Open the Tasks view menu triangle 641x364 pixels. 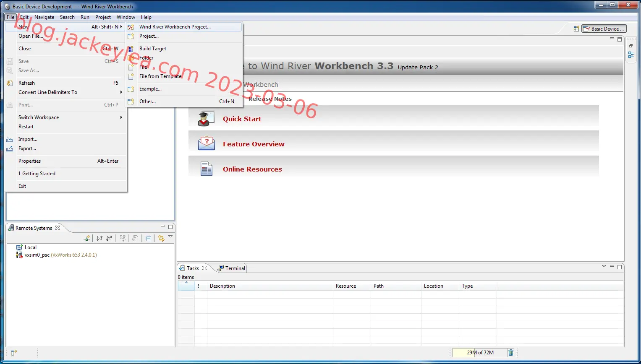point(604,266)
